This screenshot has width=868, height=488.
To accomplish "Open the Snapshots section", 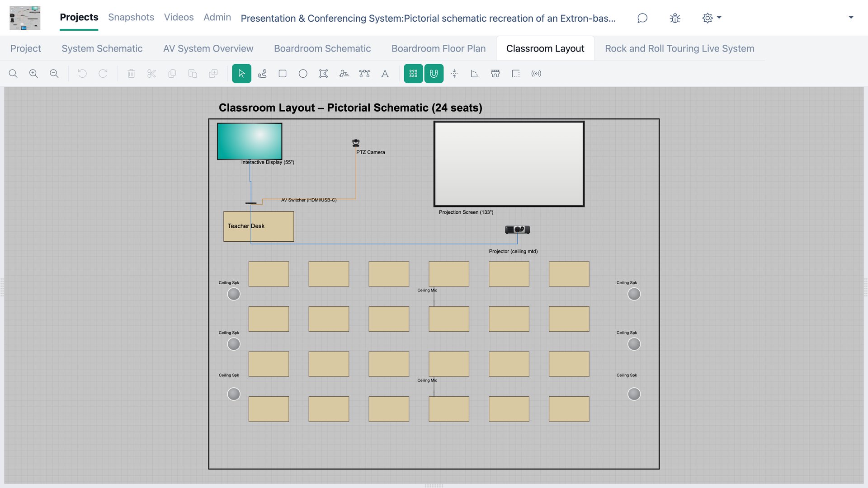I will [131, 17].
